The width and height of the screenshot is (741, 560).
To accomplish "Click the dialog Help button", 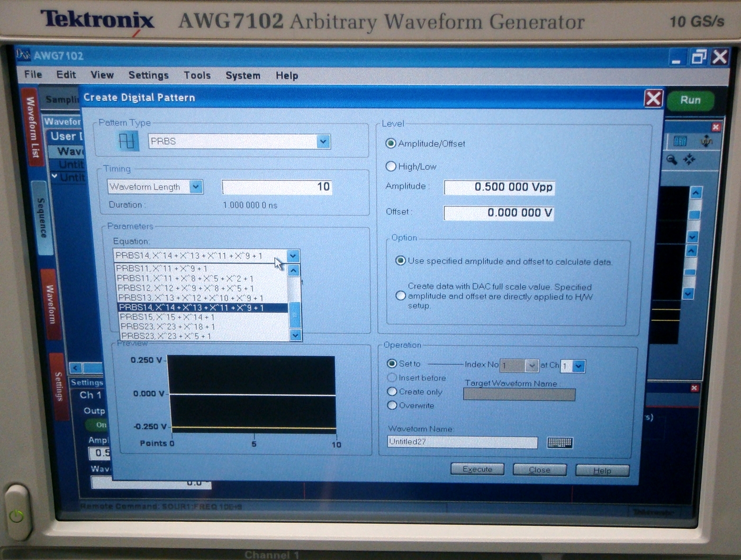I will [602, 470].
